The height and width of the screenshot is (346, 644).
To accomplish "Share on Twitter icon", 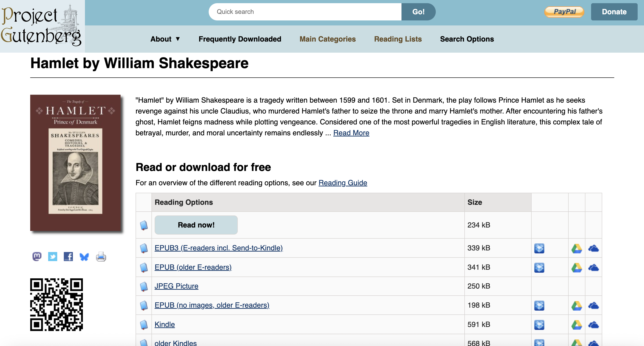I will pyautogui.click(x=52, y=257).
